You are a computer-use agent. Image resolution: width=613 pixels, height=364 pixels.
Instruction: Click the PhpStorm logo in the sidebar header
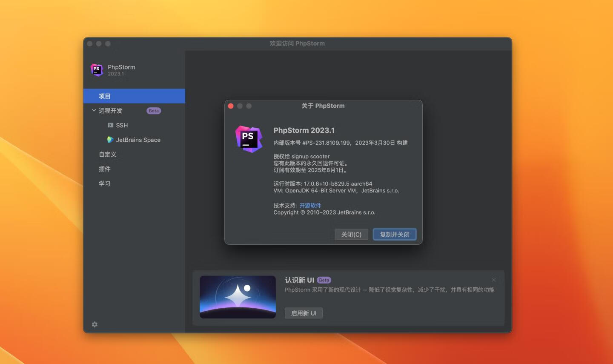(97, 70)
